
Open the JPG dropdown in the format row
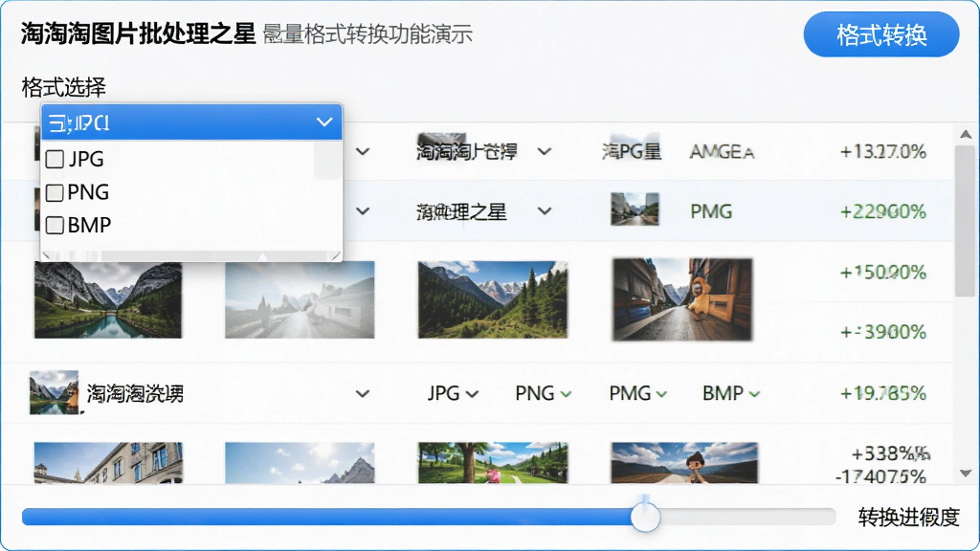[453, 393]
